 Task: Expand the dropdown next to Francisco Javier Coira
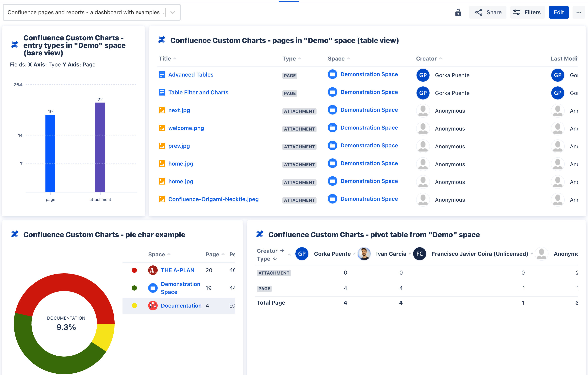(x=532, y=254)
